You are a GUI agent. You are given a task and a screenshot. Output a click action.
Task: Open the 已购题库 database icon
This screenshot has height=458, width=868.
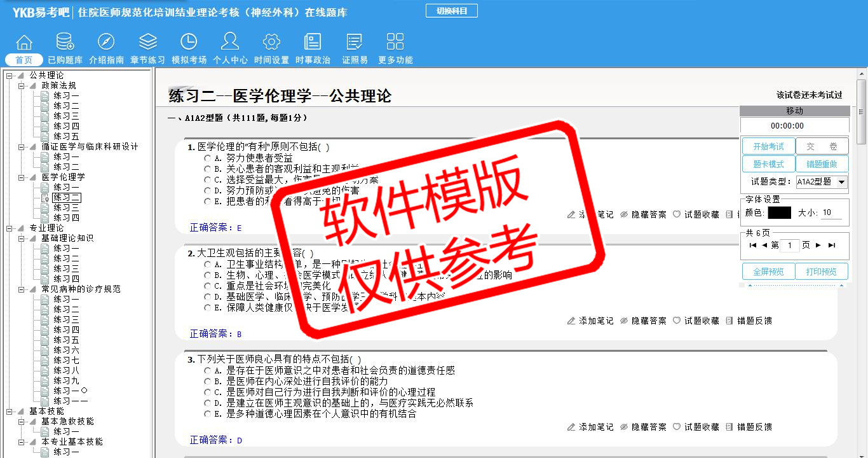pos(65,43)
